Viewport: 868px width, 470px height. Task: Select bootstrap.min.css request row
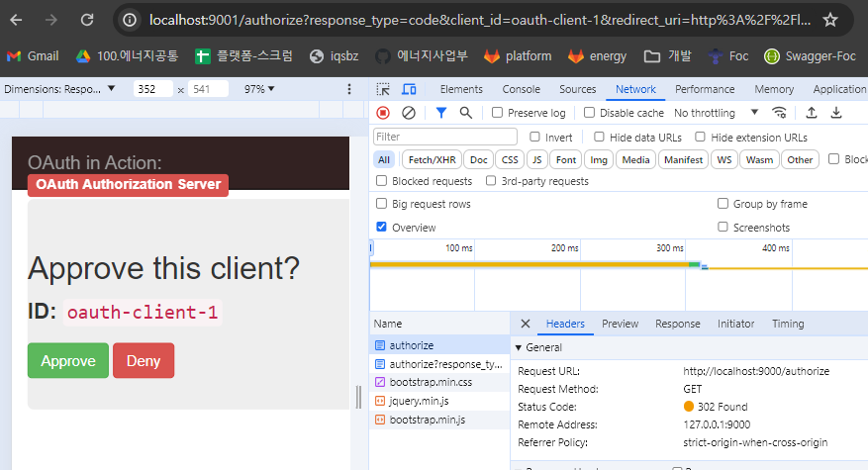coord(439,383)
